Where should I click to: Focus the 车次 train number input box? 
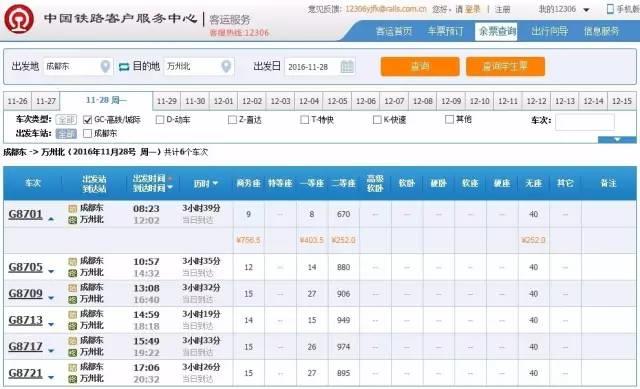584,122
